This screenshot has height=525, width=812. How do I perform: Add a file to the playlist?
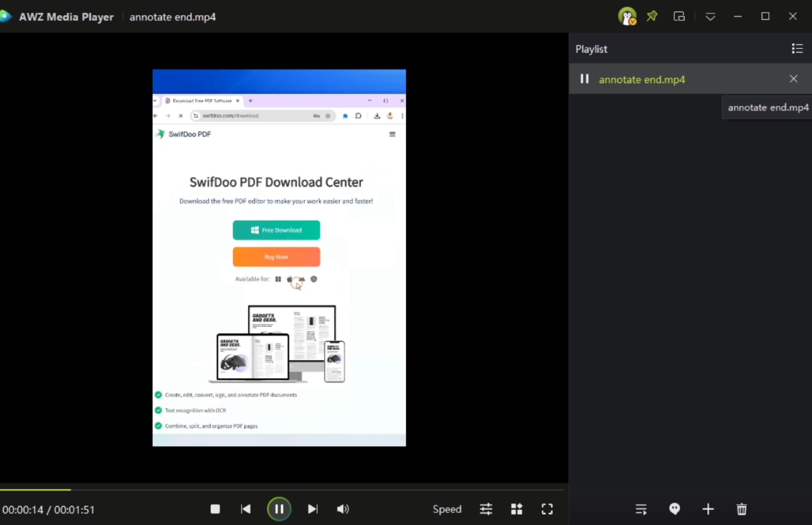[708, 509]
